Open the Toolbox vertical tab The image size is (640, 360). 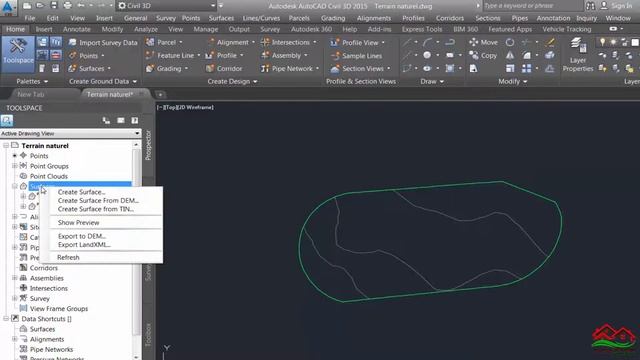(148, 335)
